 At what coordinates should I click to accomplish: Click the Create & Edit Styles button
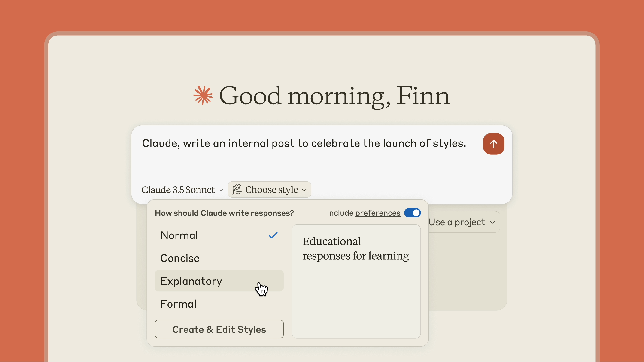click(x=219, y=329)
